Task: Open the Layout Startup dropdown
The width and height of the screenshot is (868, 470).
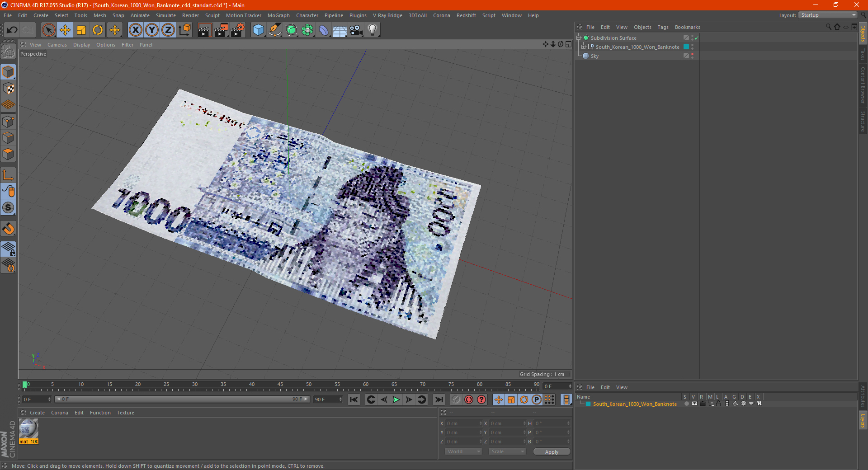Action: 828,15
